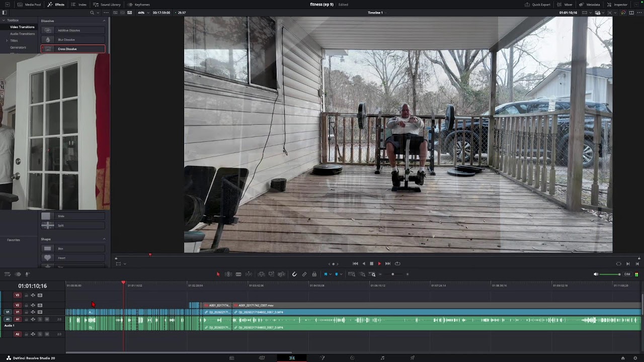The height and width of the screenshot is (362, 644).
Task: Select the Blur Dissolve transition
Action: click(73, 40)
